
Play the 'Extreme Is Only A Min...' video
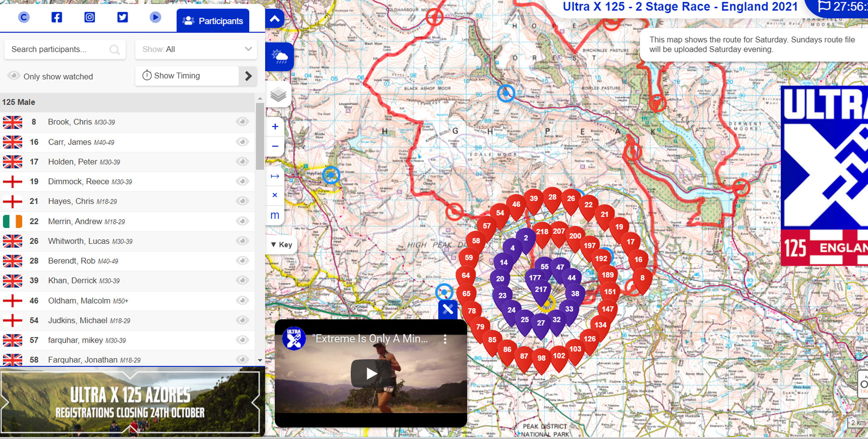click(372, 373)
